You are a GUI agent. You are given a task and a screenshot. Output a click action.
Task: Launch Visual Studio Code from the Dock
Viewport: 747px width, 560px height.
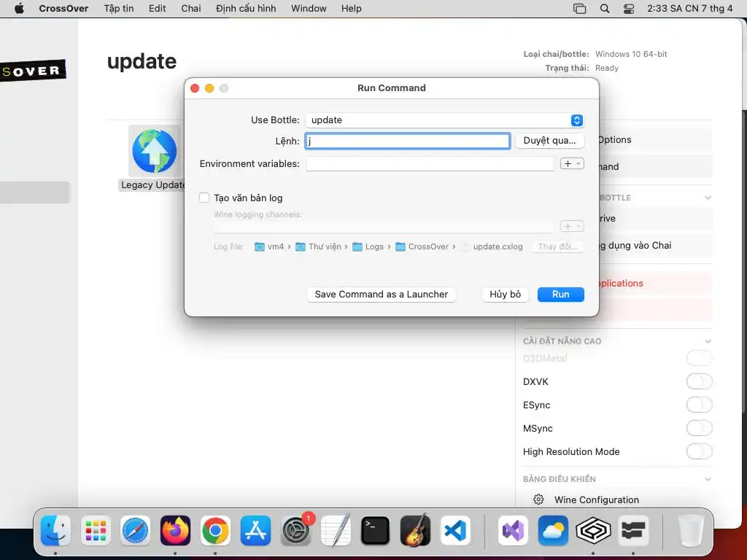tap(455, 530)
